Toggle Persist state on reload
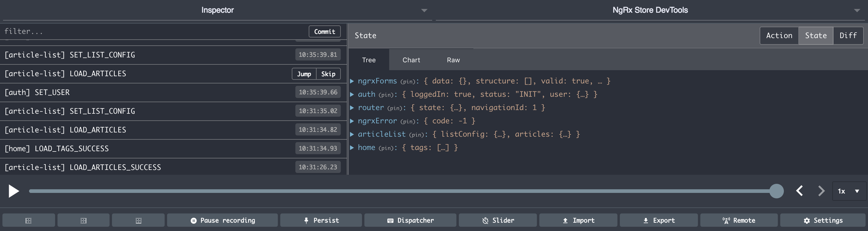 [x=321, y=220]
